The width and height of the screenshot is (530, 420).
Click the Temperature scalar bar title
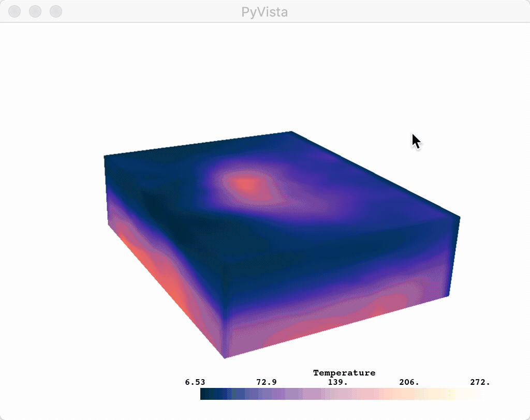344,372
